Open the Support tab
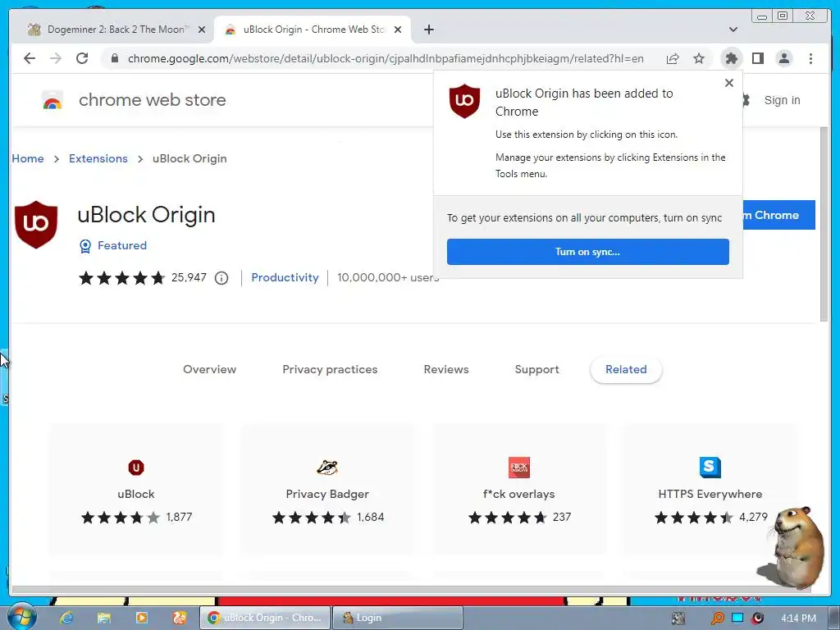Screen dimensions: 840x630 point(536,369)
